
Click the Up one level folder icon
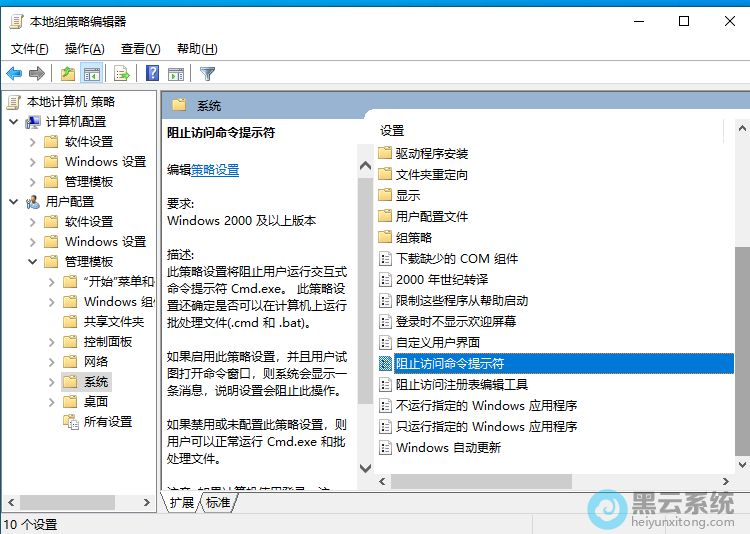click(68, 74)
